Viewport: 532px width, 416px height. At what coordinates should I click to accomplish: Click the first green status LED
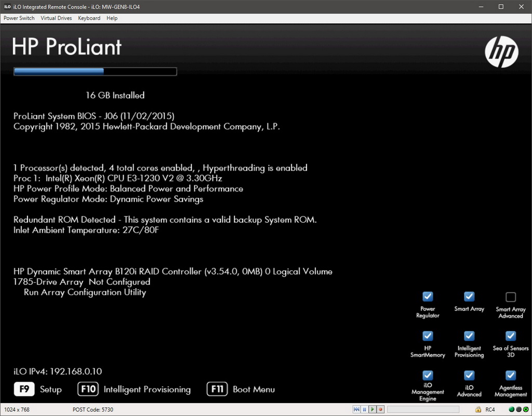(x=512, y=410)
